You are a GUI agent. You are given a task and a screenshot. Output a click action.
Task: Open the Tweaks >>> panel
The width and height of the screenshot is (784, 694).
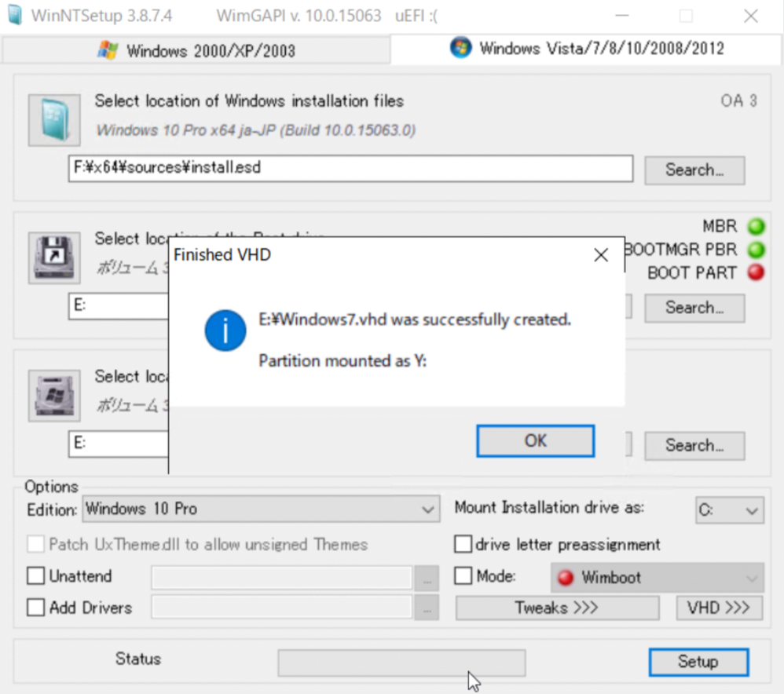tap(557, 608)
